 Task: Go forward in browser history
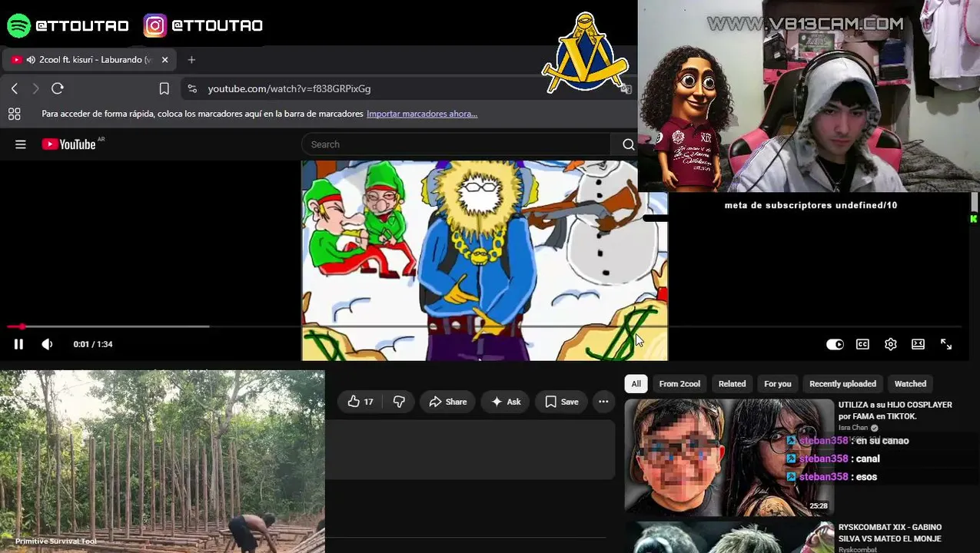coord(35,89)
